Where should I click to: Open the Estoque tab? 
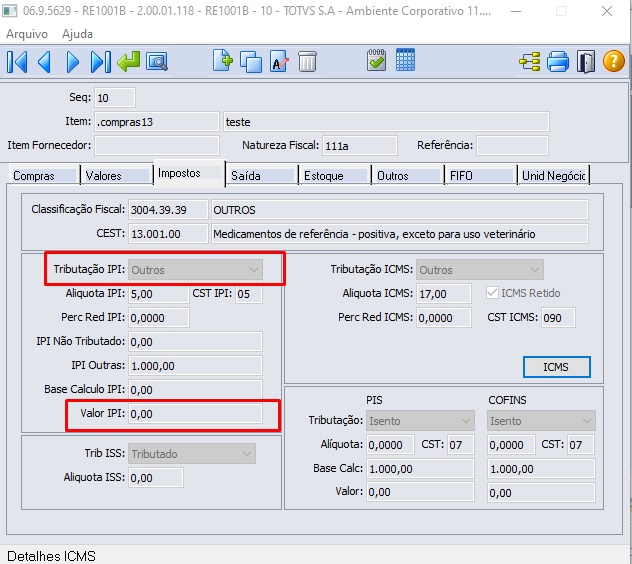click(335, 175)
